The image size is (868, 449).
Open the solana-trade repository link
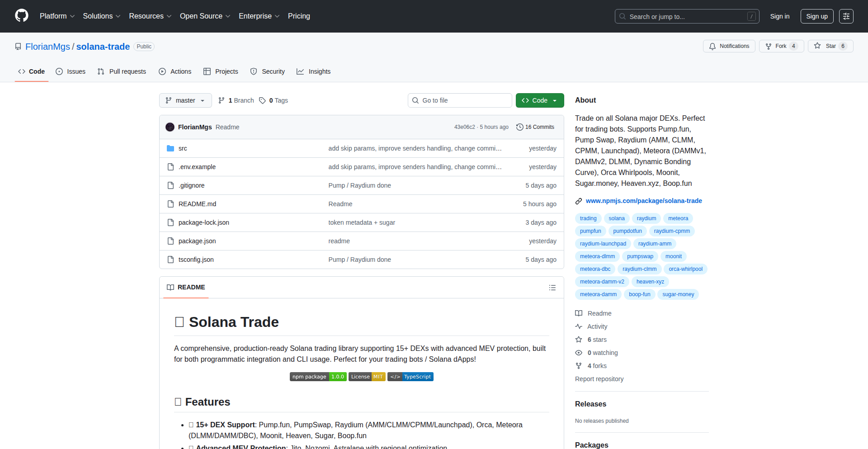tap(103, 47)
